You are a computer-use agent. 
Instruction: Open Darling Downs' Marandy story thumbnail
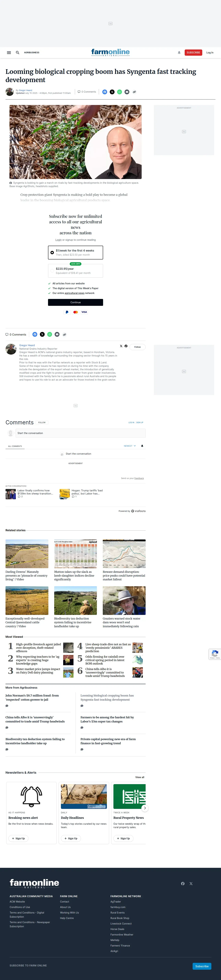pyautogui.click(x=27, y=554)
